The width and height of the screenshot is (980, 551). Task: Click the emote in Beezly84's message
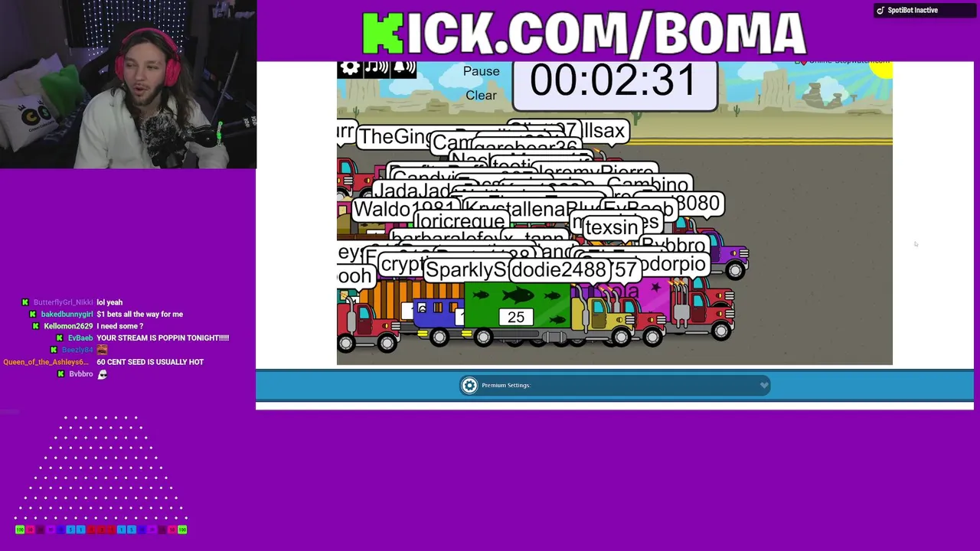click(102, 350)
